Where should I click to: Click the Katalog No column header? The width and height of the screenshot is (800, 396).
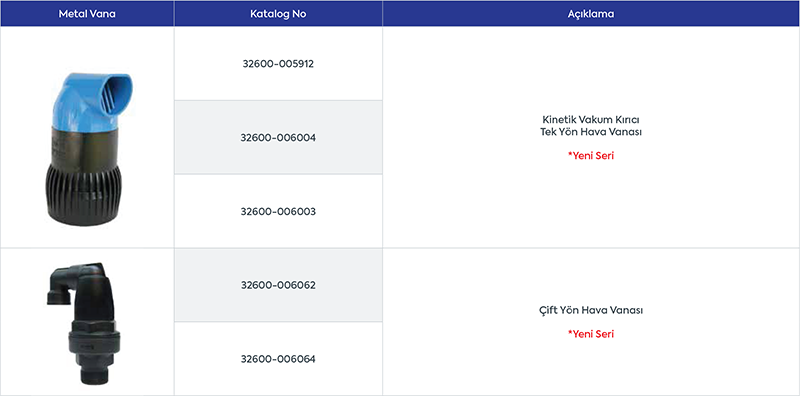pyautogui.click(x=278, y=14)
